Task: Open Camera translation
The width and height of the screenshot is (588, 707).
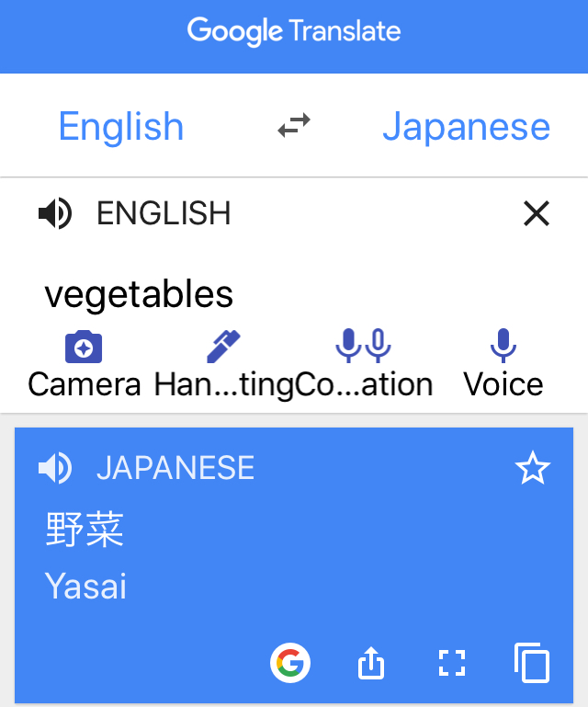Action: tap(84, 347)
